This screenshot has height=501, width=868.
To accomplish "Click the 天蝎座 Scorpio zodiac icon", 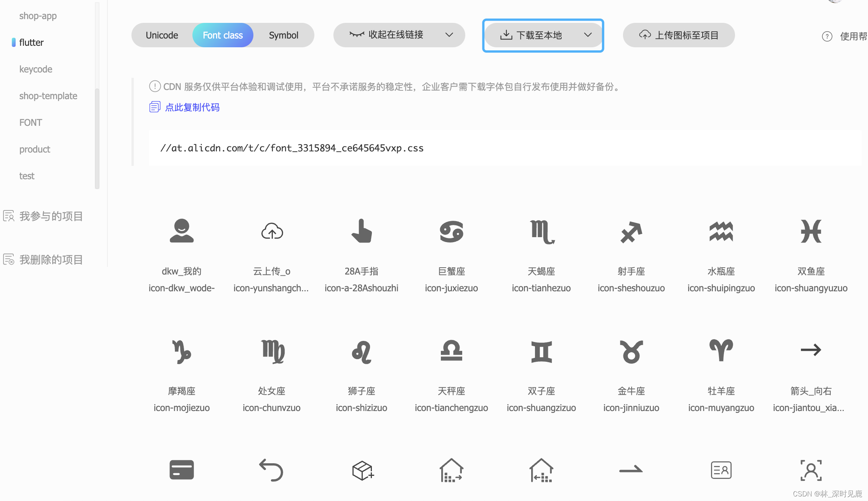I will 542,232.
